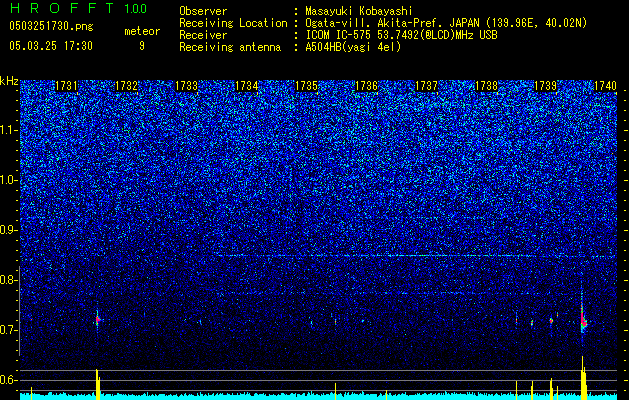The height and width of the screenshot is (400, 629).
Task: Click the meteor count label
Action: [x=142, y=31]
